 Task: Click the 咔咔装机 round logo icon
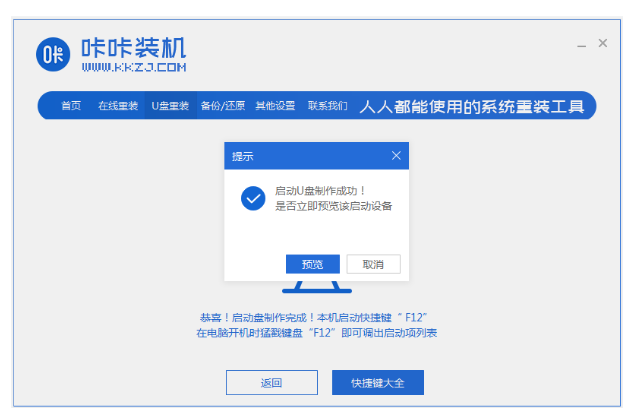(x=53, y=54)
